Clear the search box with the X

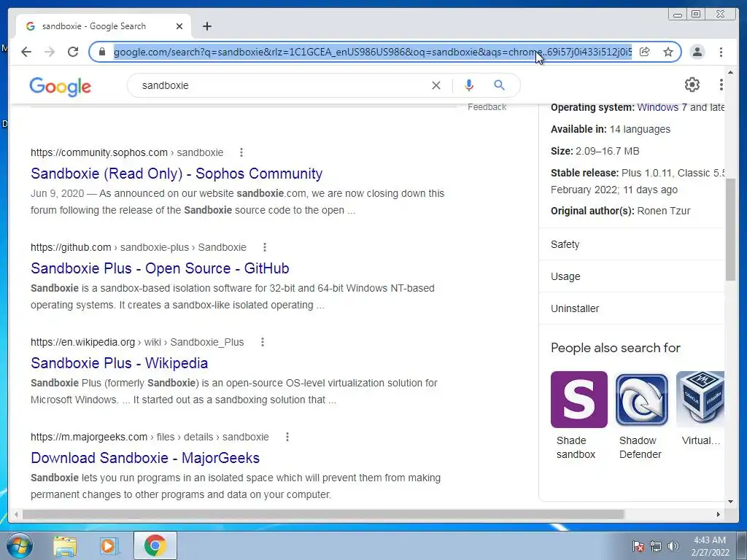[436, 85]
